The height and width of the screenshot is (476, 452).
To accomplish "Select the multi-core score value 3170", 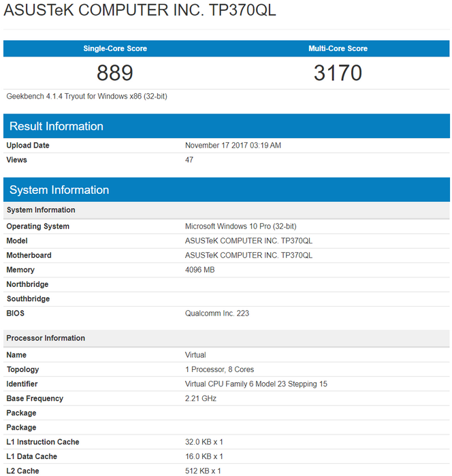I will pyautogui.click(x=338, y=73).
